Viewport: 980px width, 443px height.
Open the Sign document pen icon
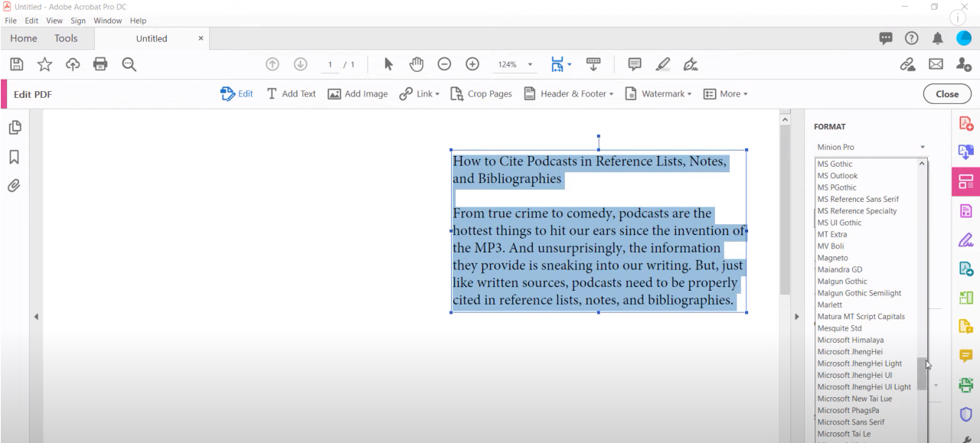coord(691,65)
